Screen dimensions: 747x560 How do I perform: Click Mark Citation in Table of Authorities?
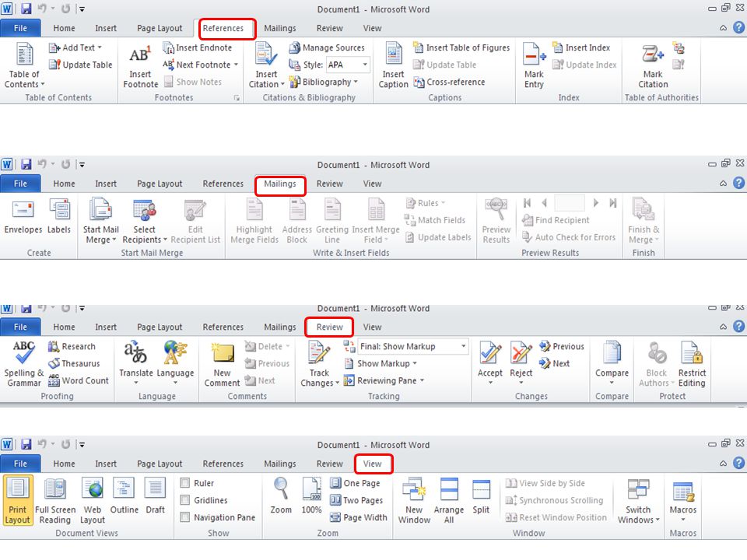coord(653,66)
